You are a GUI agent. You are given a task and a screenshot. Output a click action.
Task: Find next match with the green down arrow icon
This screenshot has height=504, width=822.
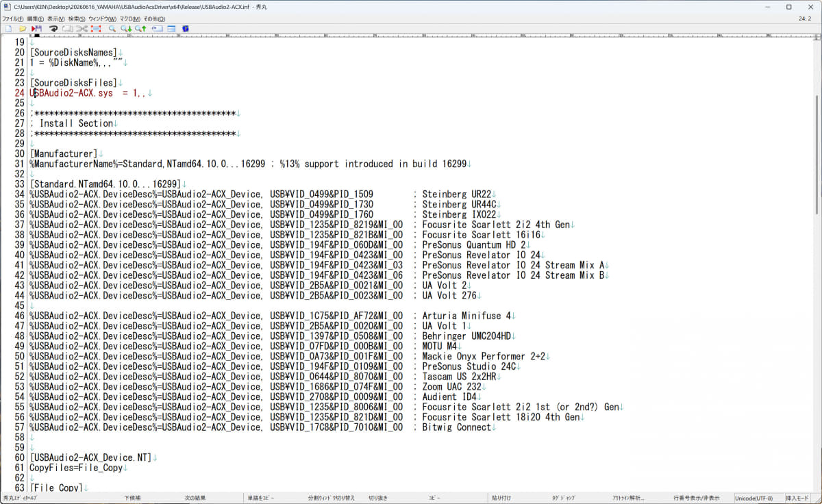[x=126, y=29]
